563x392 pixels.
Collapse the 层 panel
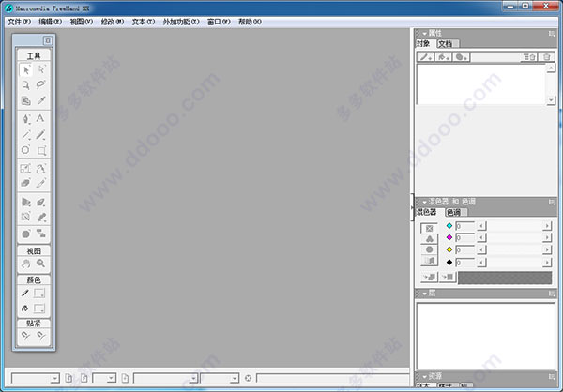(425, 294)
